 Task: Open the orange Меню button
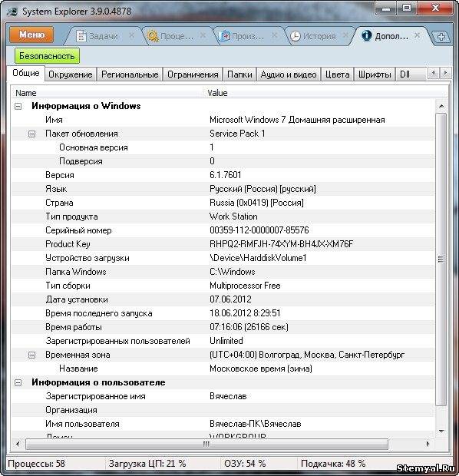point(31,35)
